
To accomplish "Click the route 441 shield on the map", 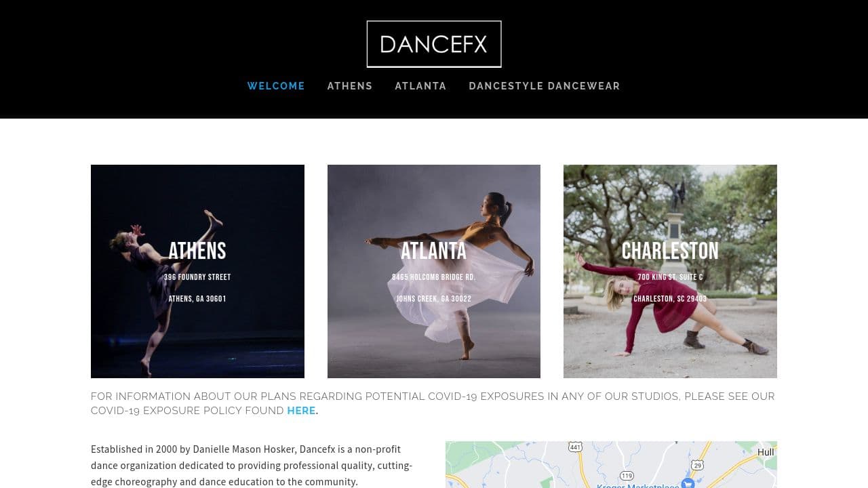I will click(x=575, y=447).
